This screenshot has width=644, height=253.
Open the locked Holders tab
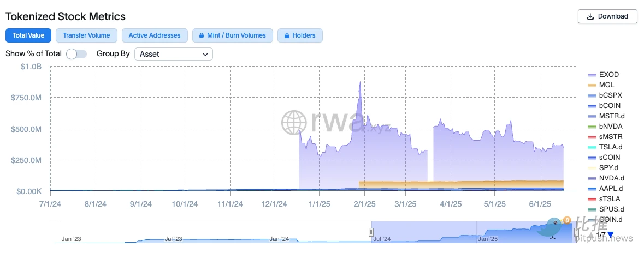click(300, 35)
